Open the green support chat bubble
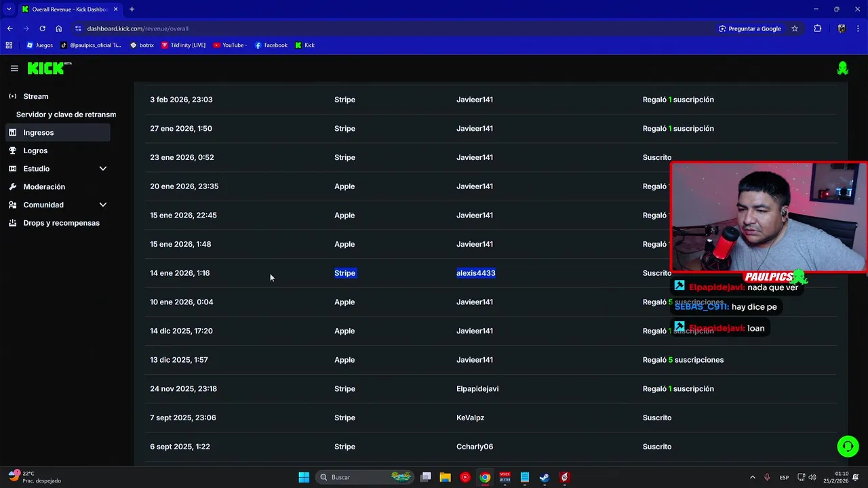The image size is (868, 488). (x=848, y=447)
